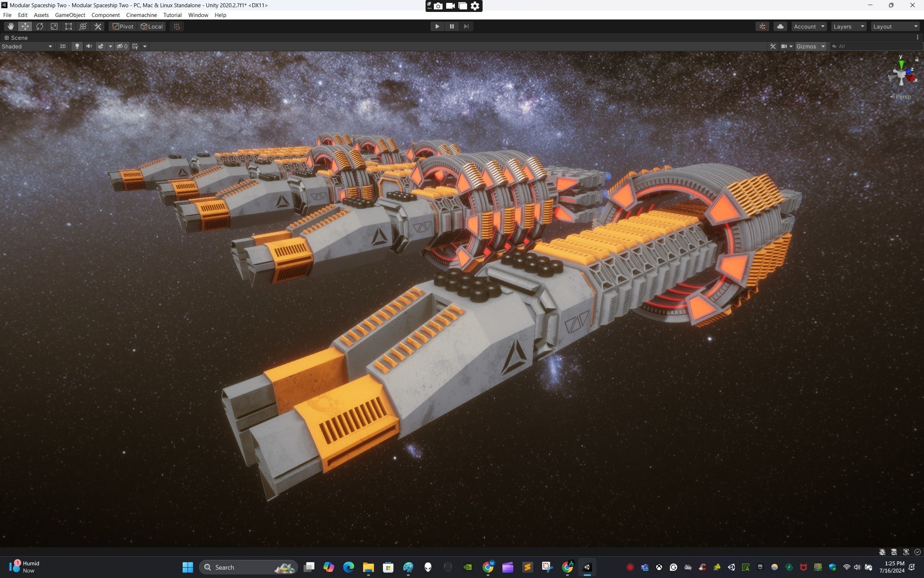This screenshot has width=924, height=578.
Task: Expand scene effects dropdown arrow
Action: click(110, 46)
